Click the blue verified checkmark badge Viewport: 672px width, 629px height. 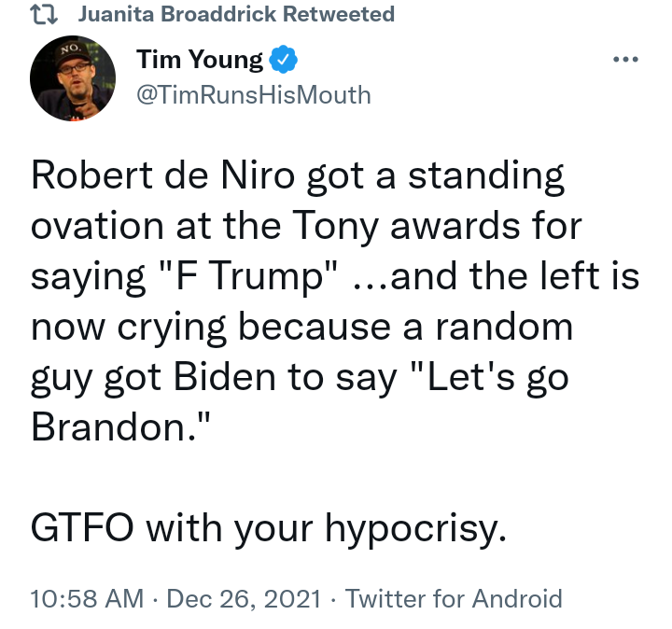pyautogui.click(x=283, y=59)
